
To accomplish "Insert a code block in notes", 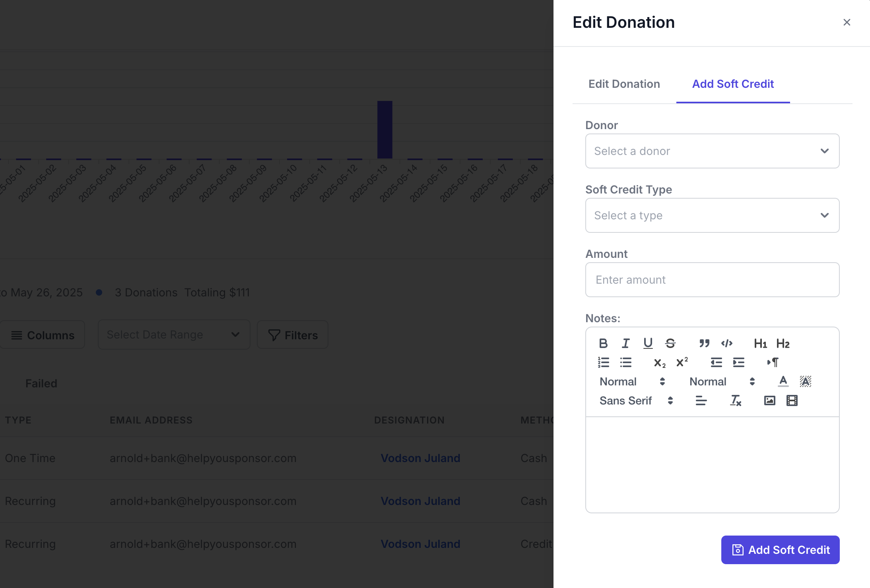I will point(726,343).
